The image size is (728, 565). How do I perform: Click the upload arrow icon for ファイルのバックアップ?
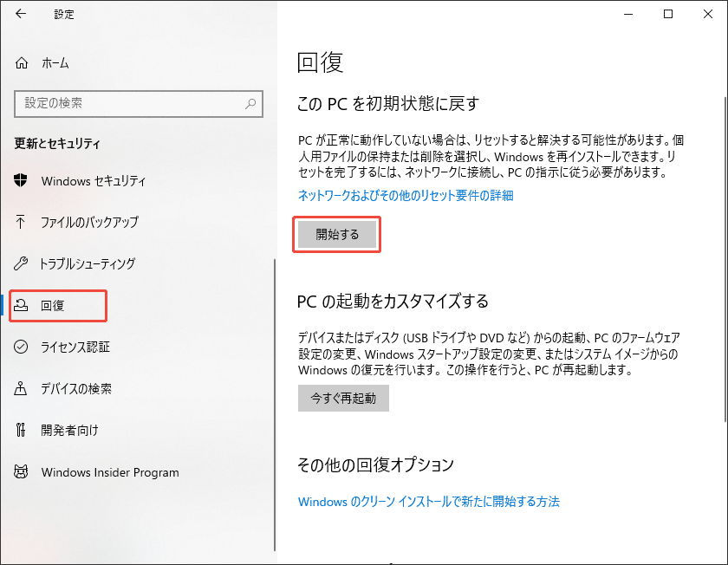(21, 222)
